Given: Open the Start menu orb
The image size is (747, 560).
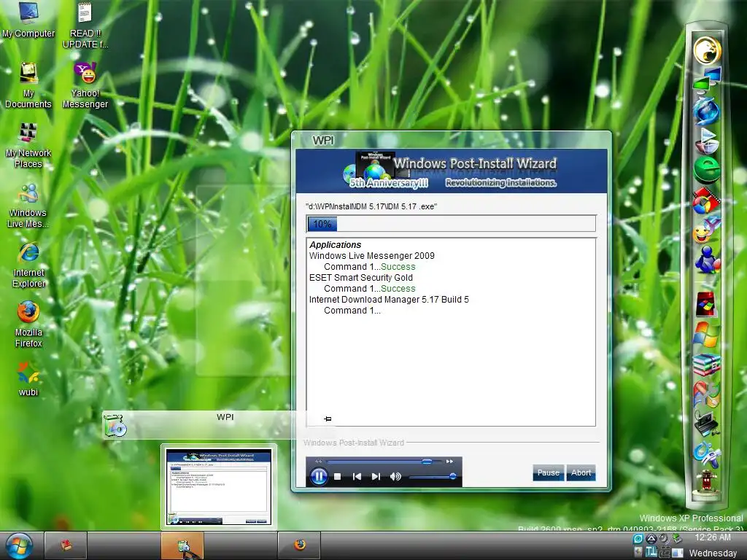Looking at the screenshot, I should tap(20, 545).
